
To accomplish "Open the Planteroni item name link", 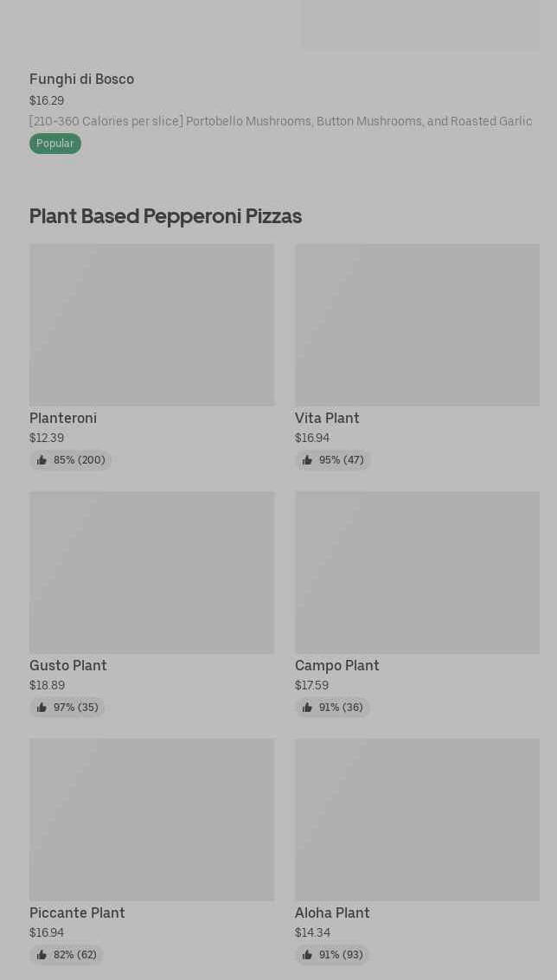I will coord(63,419).
